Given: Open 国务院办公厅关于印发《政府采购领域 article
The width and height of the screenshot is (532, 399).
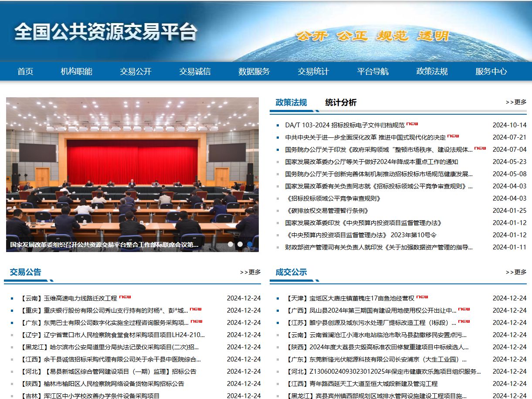Looking at the screenshot, I should [379, 150].
